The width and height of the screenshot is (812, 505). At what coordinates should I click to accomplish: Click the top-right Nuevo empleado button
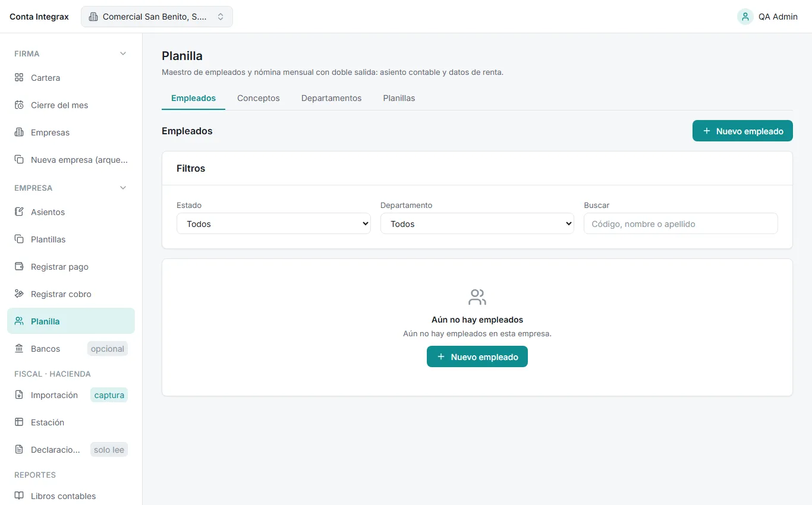(x=742, y=131)
